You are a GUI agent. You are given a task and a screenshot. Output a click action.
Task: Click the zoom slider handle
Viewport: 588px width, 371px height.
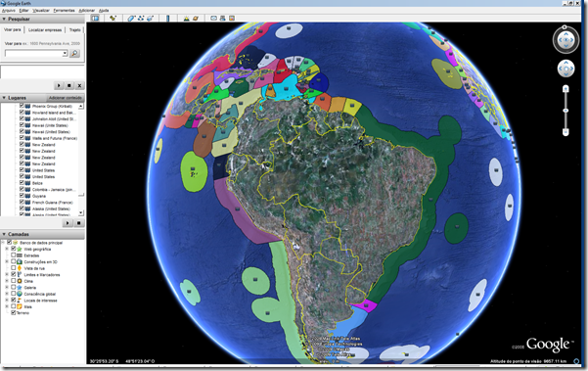(565, 111)
